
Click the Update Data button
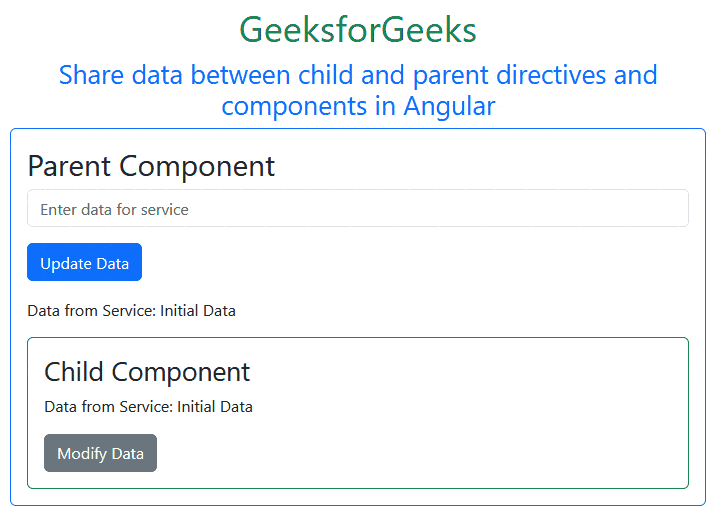84,262
